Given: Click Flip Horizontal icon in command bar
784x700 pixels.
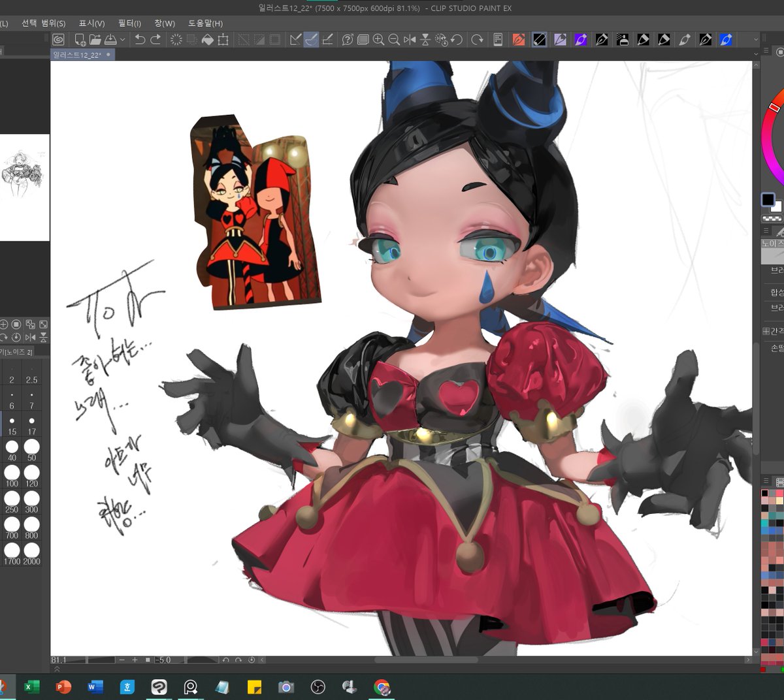Looking at the screenshot, I should tap(410, 40).
